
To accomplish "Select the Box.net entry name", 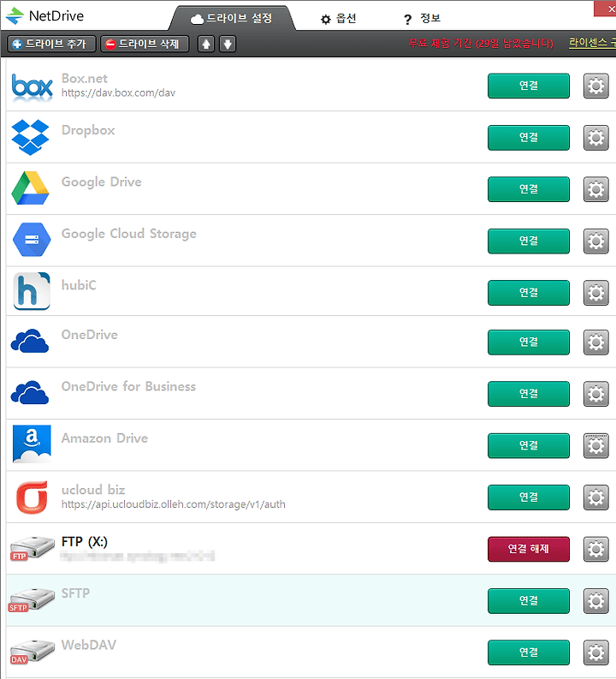I will point(85,79).
